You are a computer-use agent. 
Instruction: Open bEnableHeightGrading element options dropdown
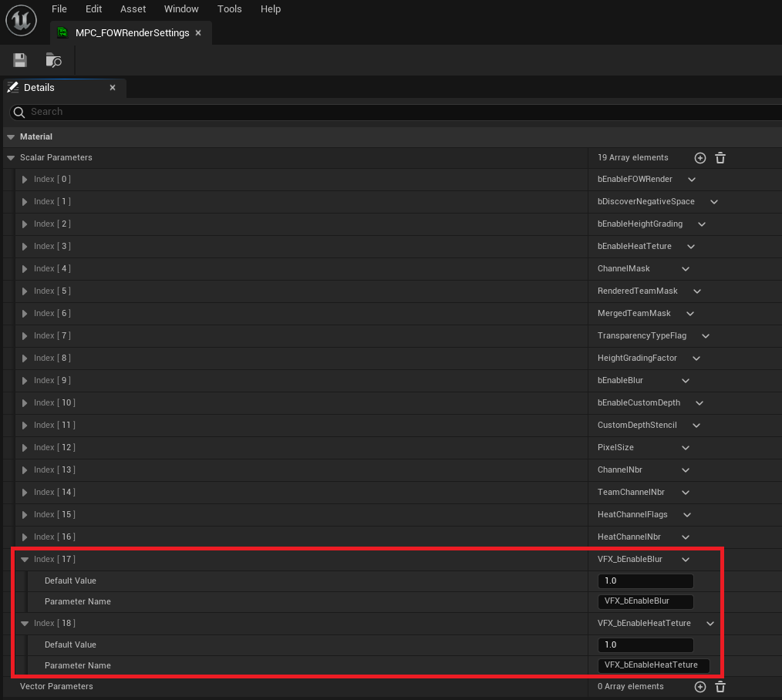point(702,224)
